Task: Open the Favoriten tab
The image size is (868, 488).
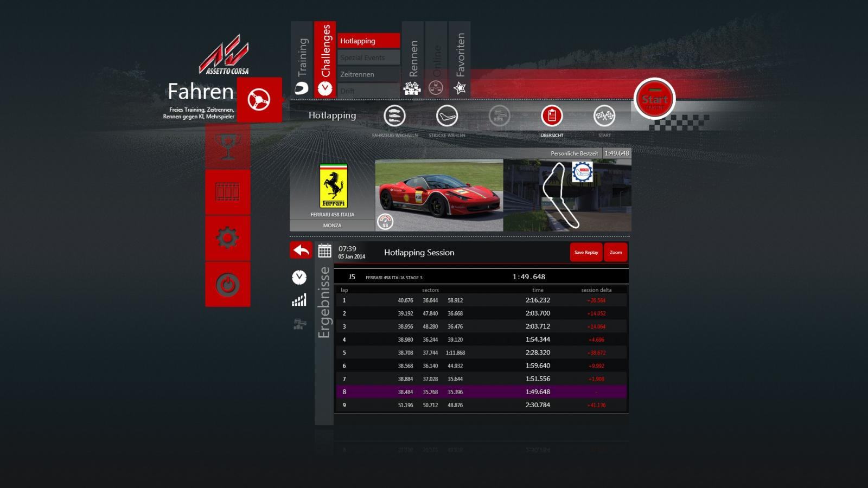Action: pyautogui.click(x=459, y=60)
